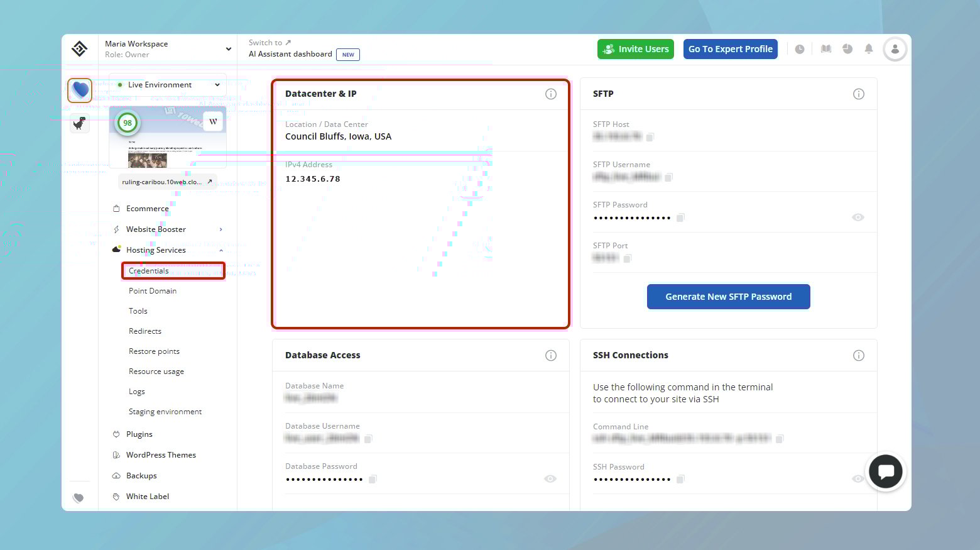
Task: Open the book documentation icon in header
Action: pos(826,49)
